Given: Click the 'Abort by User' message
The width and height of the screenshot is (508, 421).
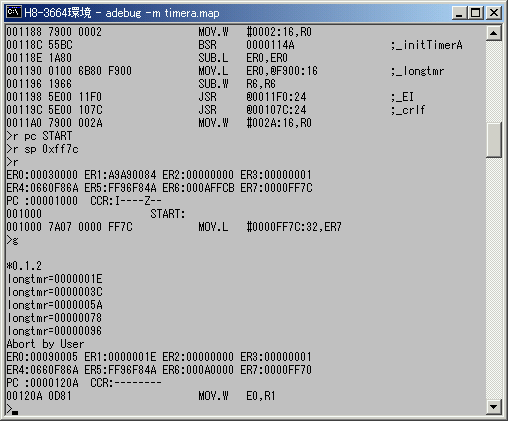Looking at the screenshot, I should click(x=45, y=344).
